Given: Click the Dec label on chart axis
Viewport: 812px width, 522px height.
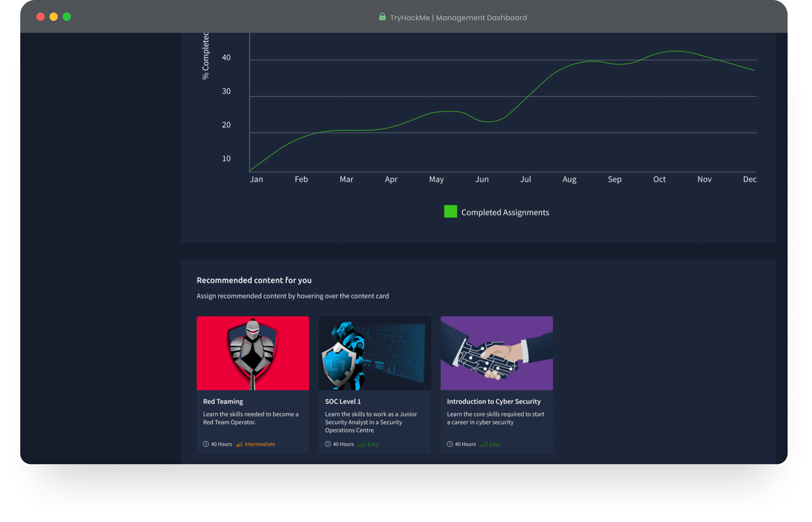Looking at the screenshot, I should click(x=750, y=179).
